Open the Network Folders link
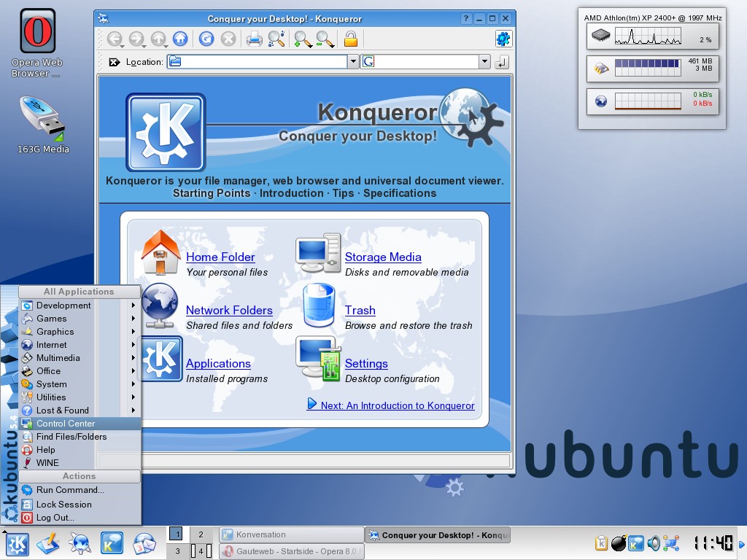 229,311
